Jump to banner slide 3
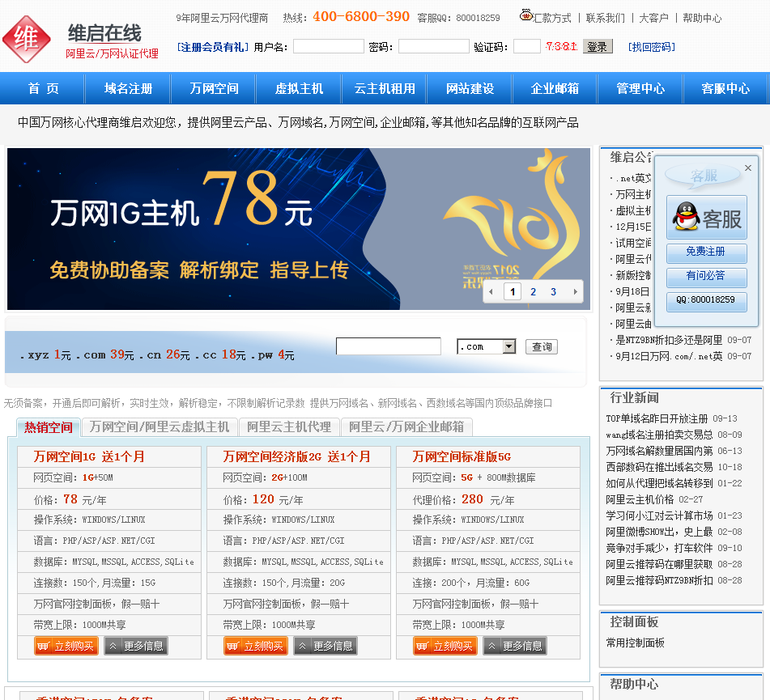 click(554, 291)
